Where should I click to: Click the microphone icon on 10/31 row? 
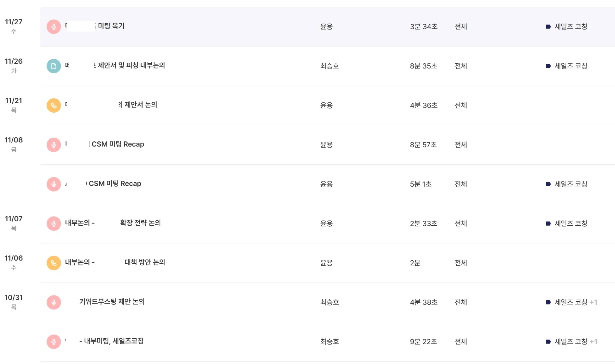(x=54, y=302)
